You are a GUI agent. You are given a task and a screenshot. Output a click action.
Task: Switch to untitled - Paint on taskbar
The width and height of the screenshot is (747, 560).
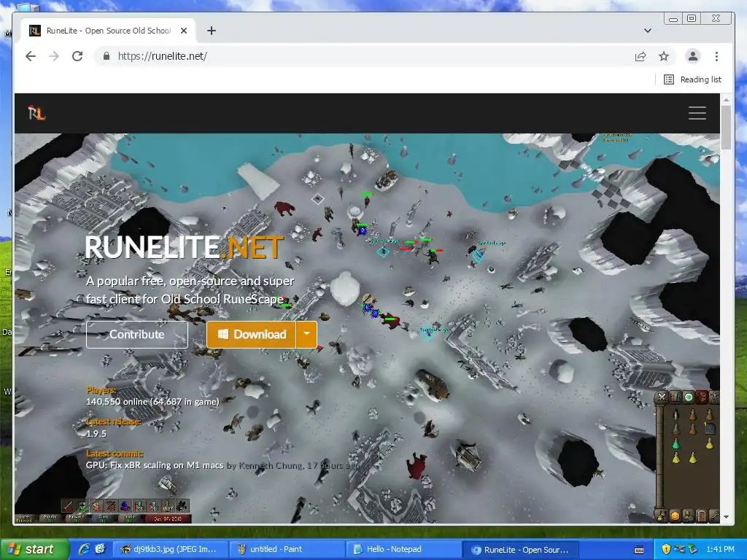(x=287, y=549)
